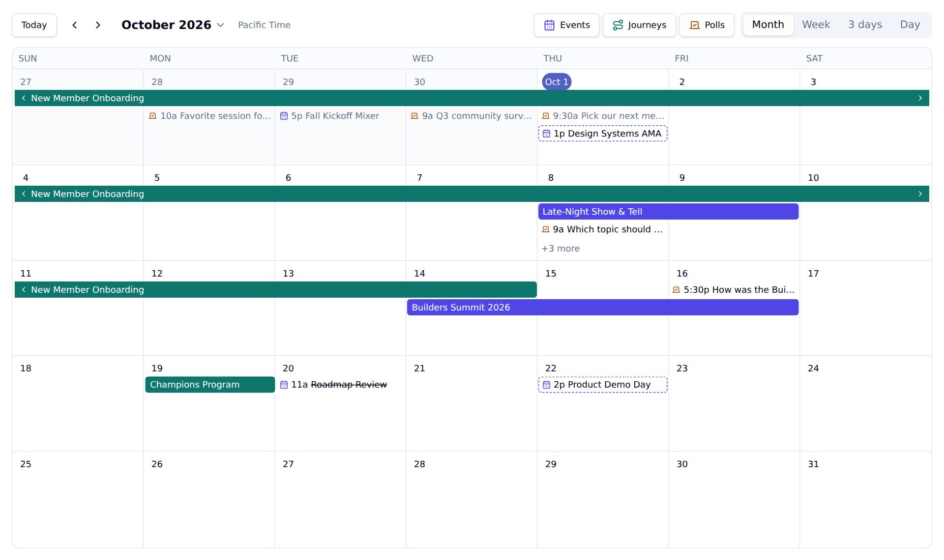The image size is (944, 560).
Task: Open the 10a Favorite session poll
Action: point(210,116)
